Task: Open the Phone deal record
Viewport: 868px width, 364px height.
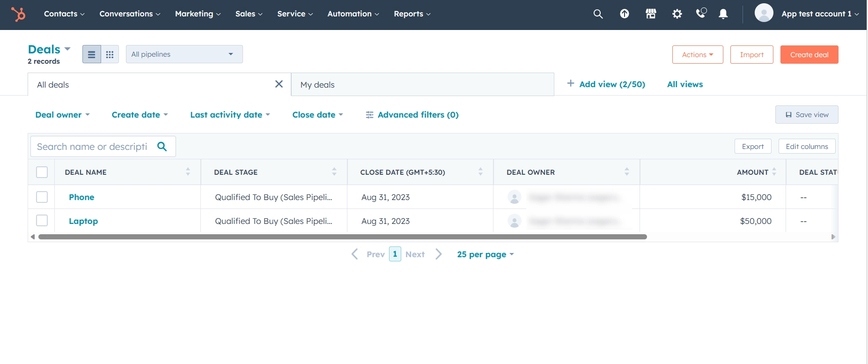Action: [x=81, y=197]
